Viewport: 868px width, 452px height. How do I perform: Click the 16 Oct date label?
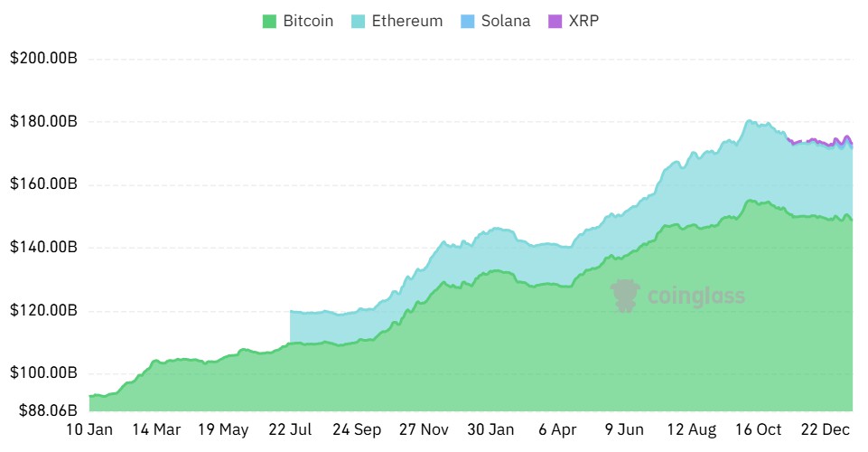point(757,429)
